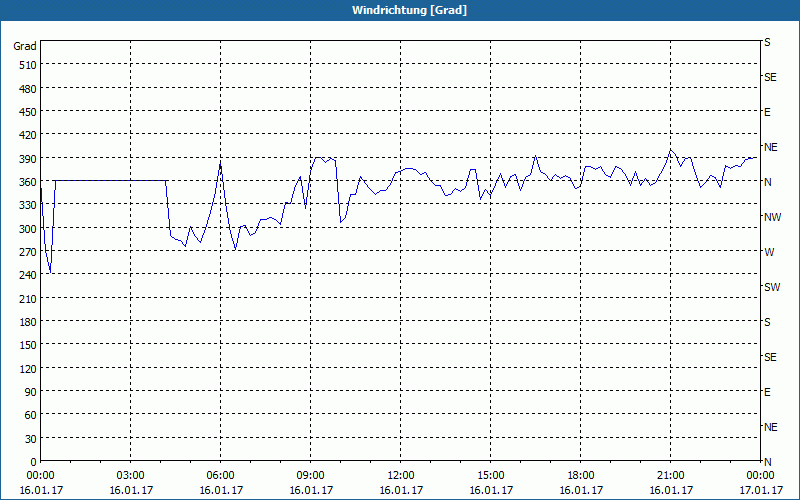The image size is (800, 500).
Task: Pick the 300 y-axis label
Action: pyautogui.click(x=28, y=229)
